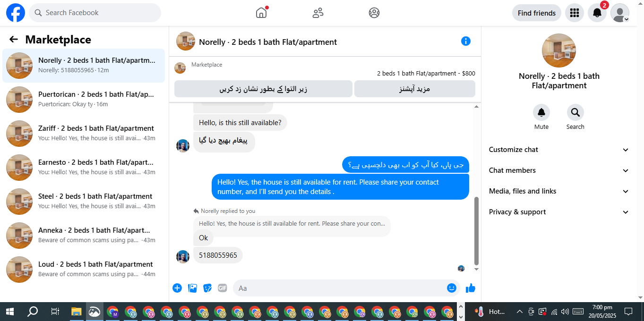The height and width of the screenshot is (321, 644).
Task: Send a thumbs-up like
Action: click(x=471, y=288)
